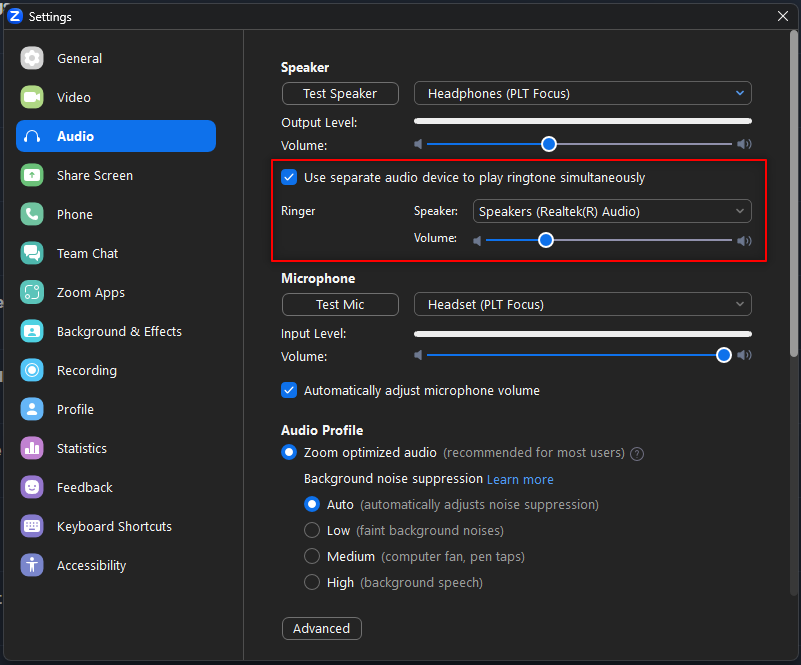This screenshot has width=801, height=665.
Task: Open Feedback section
Action: (x=116, y=487)
